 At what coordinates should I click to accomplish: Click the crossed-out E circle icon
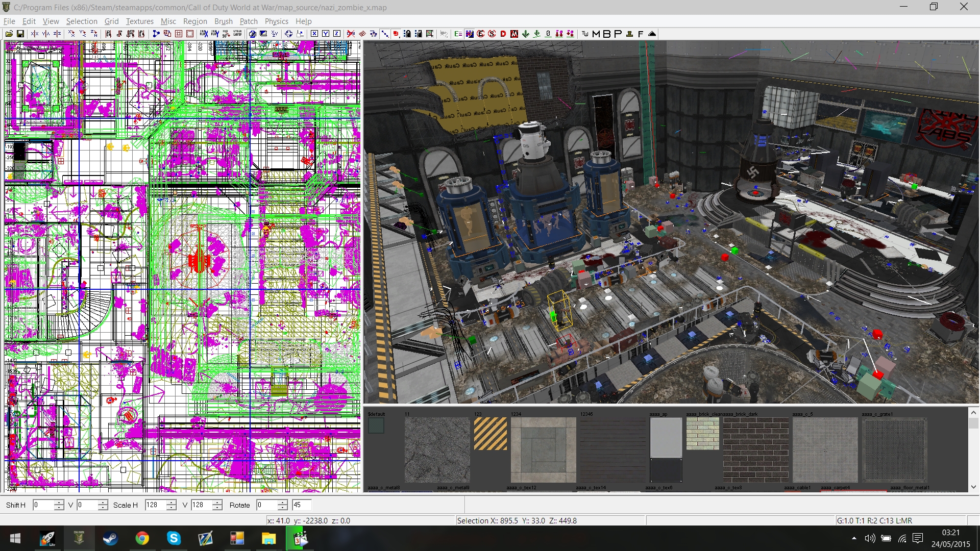481,34
